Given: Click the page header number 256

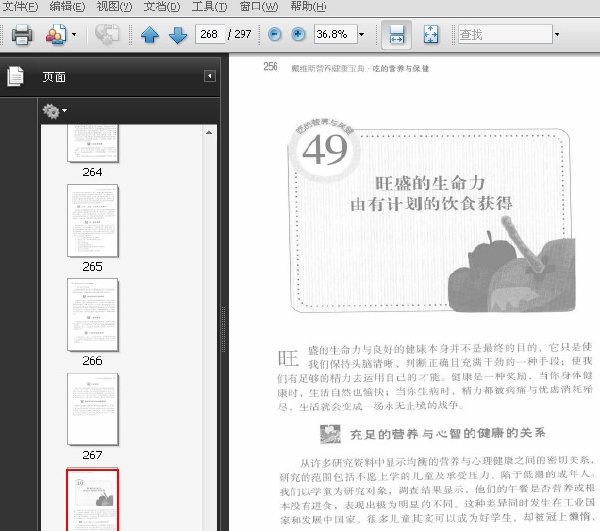Looking at the screenshot, I should click(270, 67).
